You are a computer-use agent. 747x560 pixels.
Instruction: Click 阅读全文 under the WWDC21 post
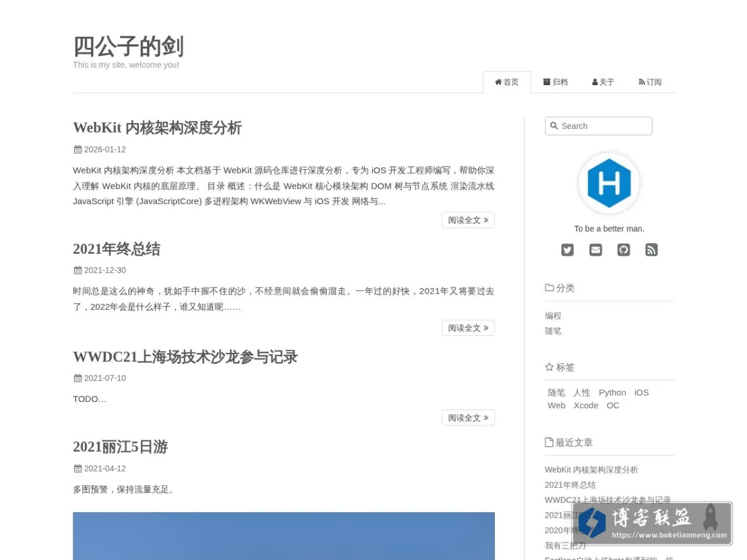tap(468, 418)
